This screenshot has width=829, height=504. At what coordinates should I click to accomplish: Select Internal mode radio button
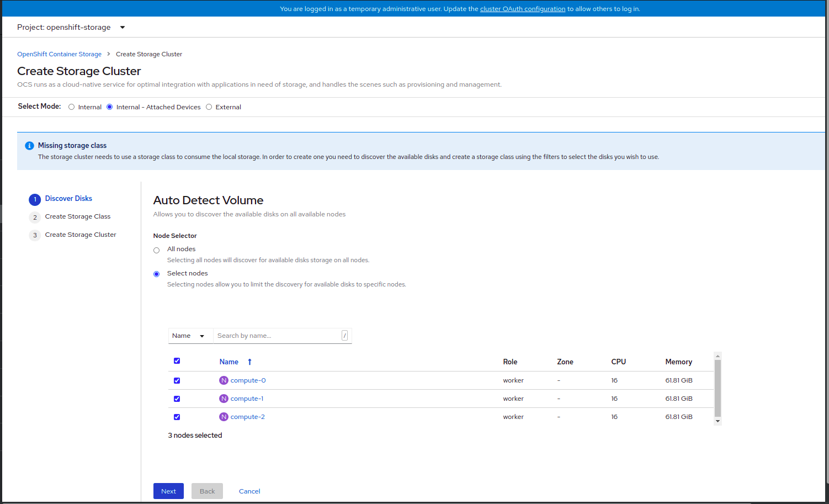pyautogui.click(x=71, y=107)
